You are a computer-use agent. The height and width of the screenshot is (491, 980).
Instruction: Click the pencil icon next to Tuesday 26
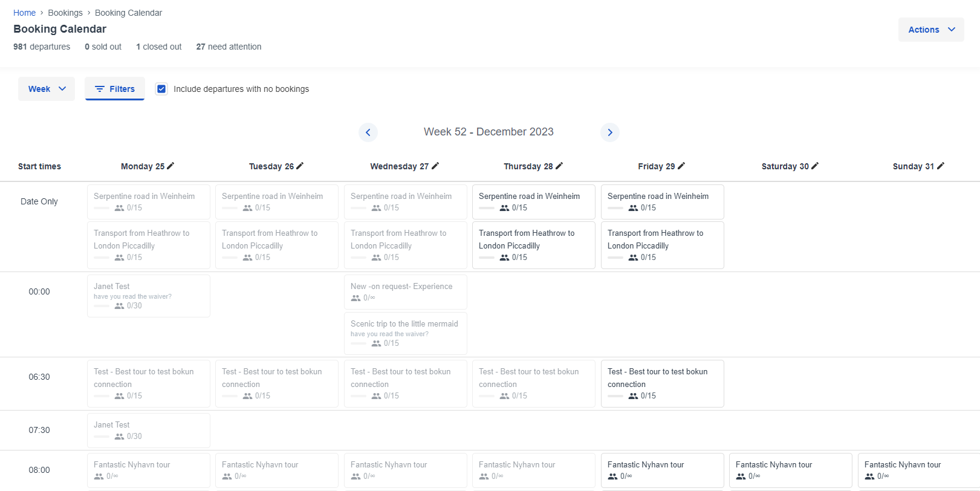300,166
